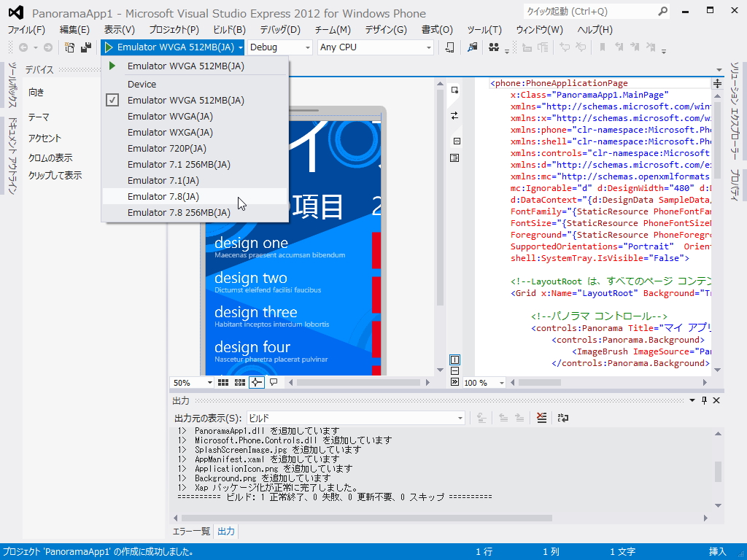The image size is (747, 560).
Task: Open the ソリューション エクスプローラー side tab
Action: pyautogui.click(x=735, y=111)
